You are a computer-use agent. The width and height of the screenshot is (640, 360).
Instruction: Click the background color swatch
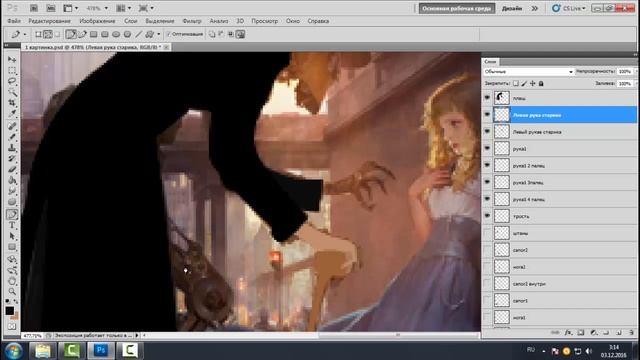coord(15,316)
